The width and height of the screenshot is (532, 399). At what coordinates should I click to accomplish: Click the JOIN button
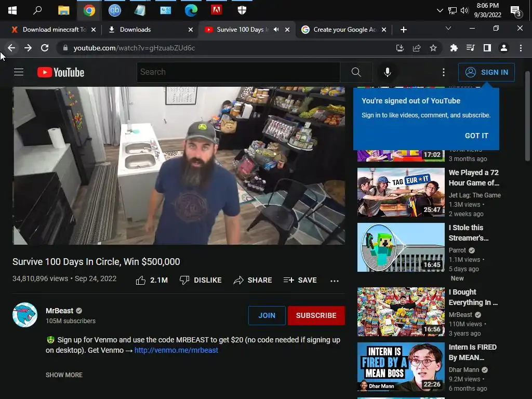(x=267, y=315)
